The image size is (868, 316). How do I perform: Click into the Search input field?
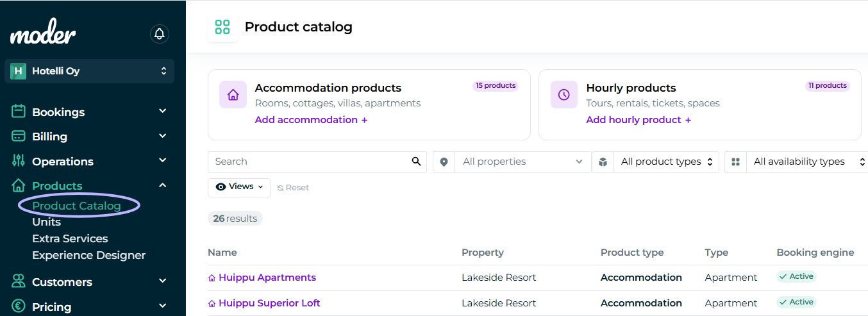pos(310,162)
